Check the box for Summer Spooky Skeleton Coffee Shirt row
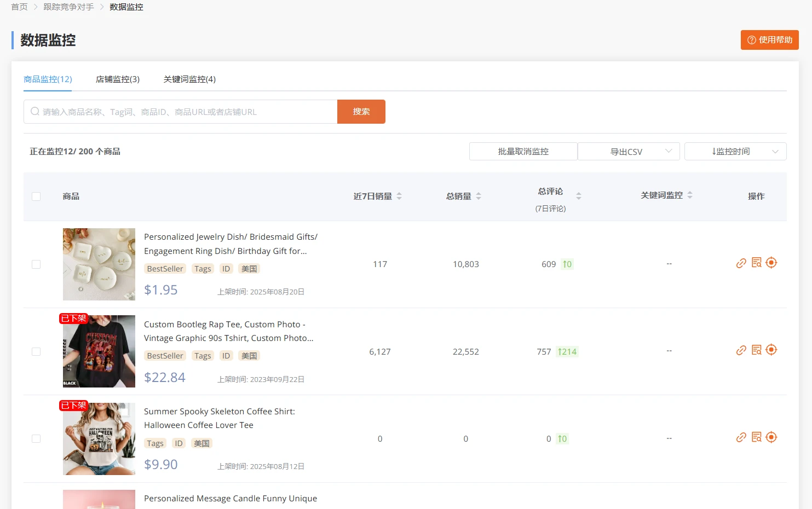Viewport: 812px width, 509px height. [36, 438]
